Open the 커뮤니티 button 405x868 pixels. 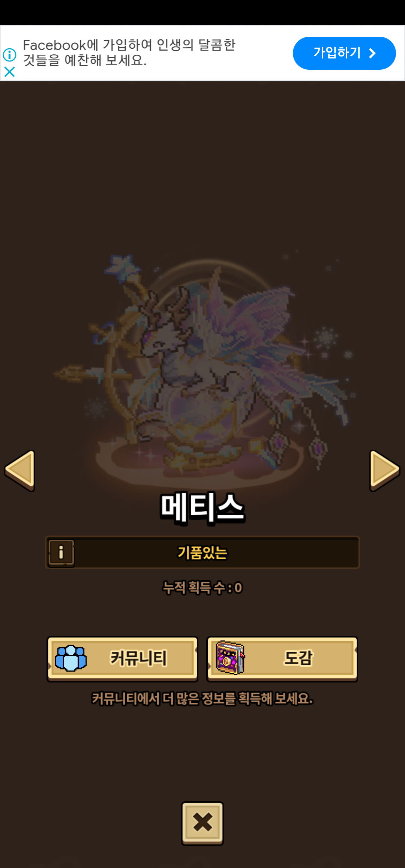(122, 659)
